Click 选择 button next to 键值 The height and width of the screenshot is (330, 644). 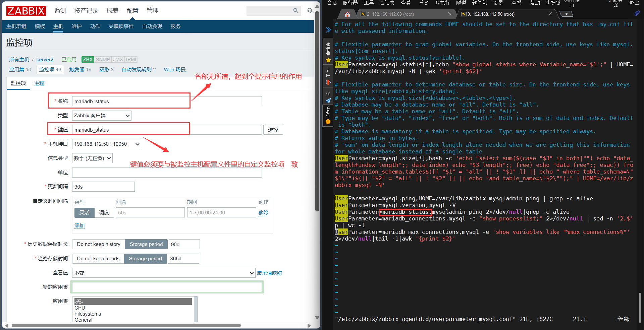(x=273, y=130)
